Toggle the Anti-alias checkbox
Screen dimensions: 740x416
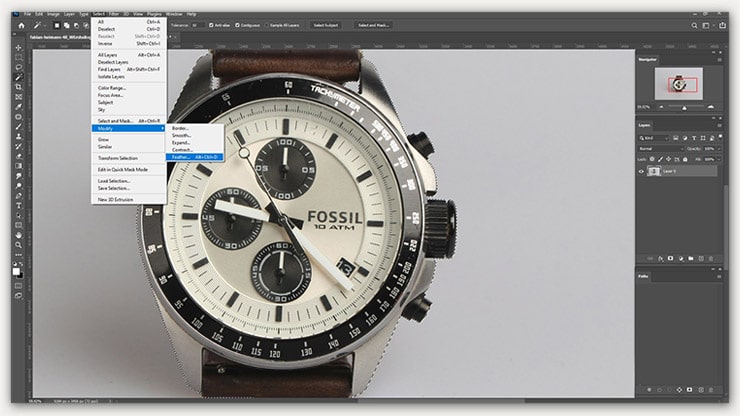[211, 25]
